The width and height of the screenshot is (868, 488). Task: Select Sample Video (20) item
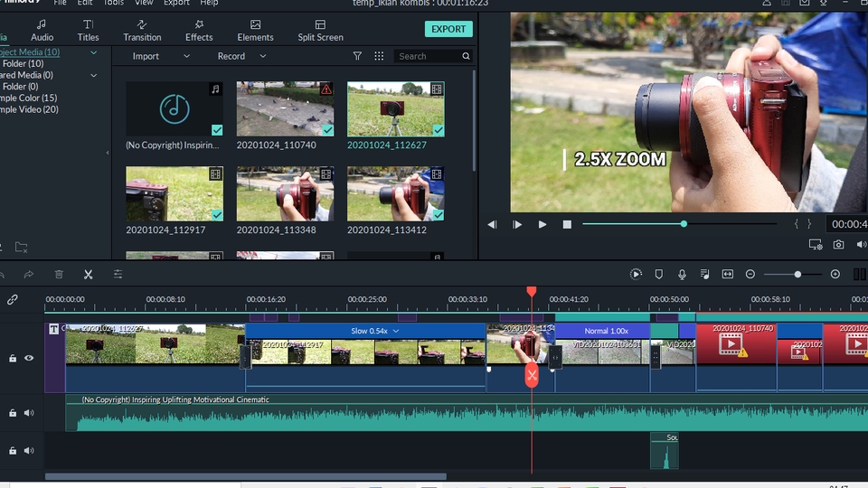coord(29,109)
